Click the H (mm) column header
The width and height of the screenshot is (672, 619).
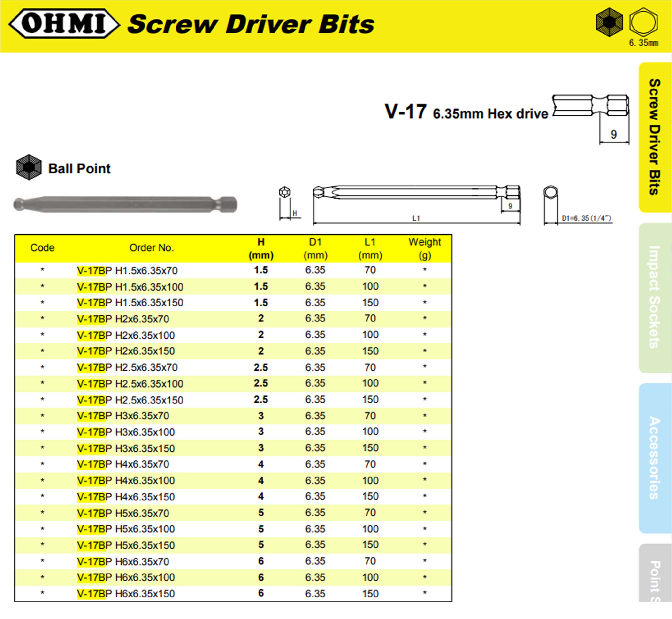click(x=261, y=248)
